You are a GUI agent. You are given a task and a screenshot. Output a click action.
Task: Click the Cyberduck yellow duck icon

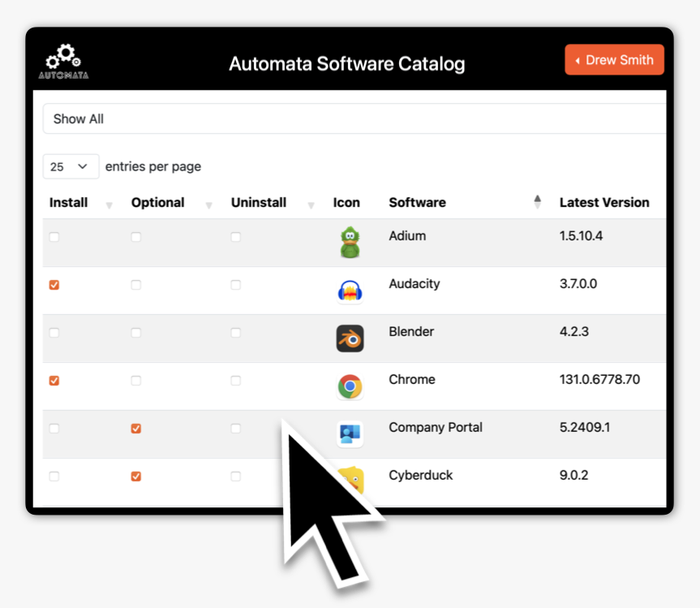(353, 481)
